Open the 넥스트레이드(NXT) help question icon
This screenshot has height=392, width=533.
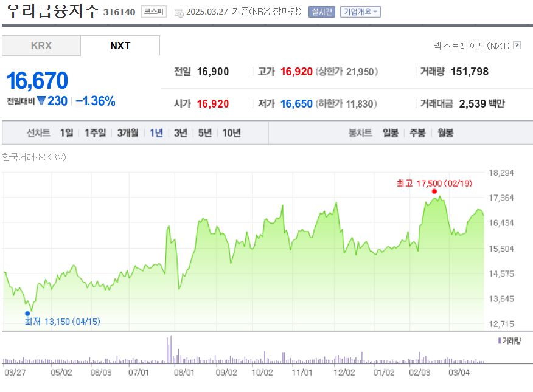coord(517,45)
